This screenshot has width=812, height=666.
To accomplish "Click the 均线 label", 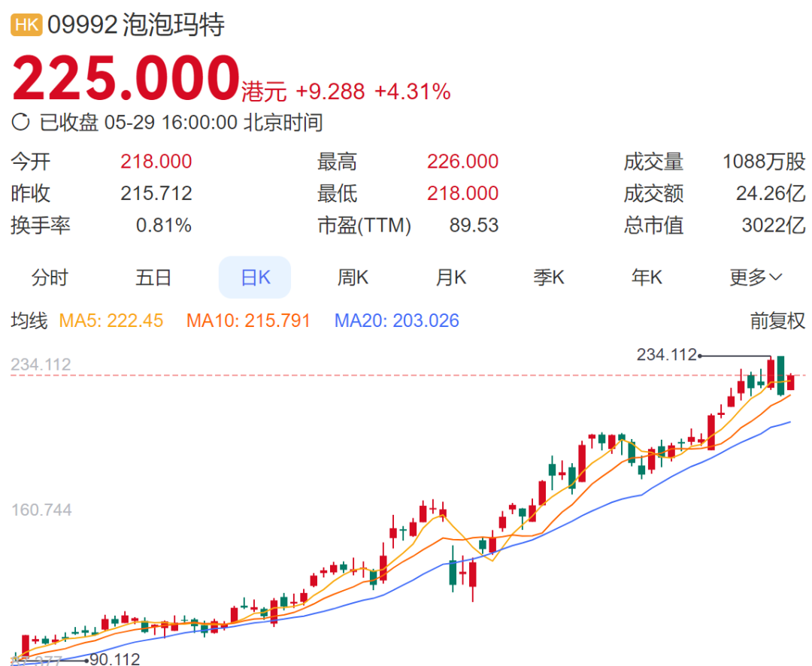I will (x=29, y=321).
